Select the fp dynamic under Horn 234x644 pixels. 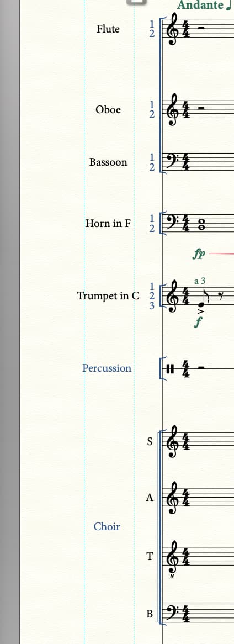[x=199, y=254]
